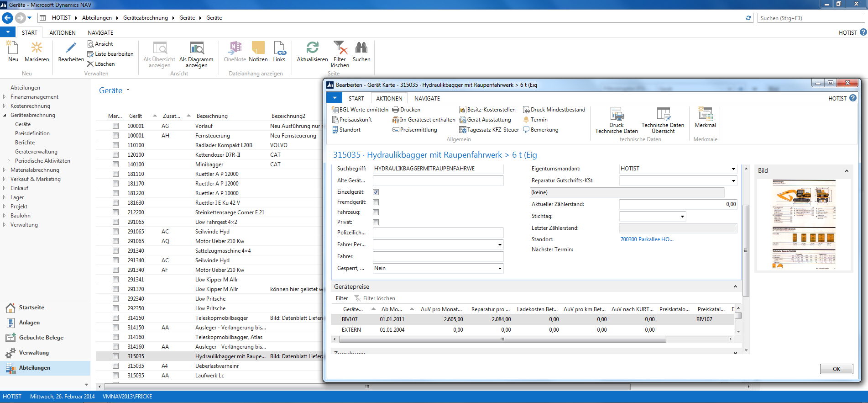Open the Eigentumsmandant dropdown
The width and height of the screenshot is (868, 403).
(x=733, y=169)
